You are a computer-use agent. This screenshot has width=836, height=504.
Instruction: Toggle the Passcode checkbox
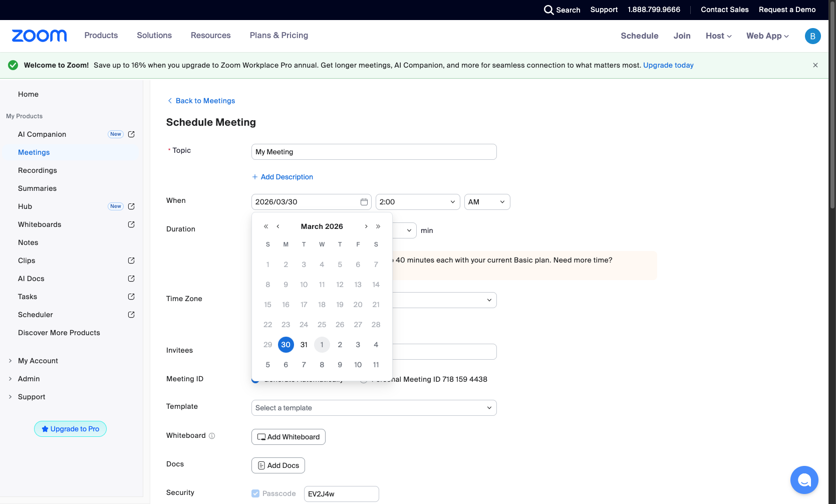(x=255, y=493)
